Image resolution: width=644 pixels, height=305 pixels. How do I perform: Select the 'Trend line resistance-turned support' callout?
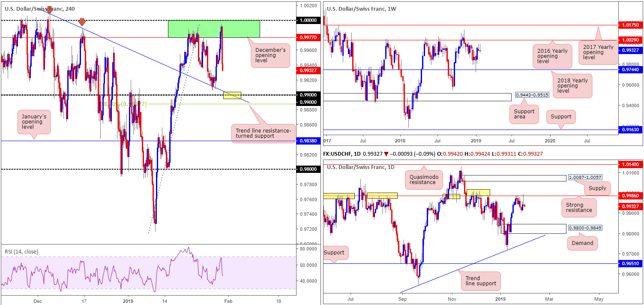[x=263, y=133]
